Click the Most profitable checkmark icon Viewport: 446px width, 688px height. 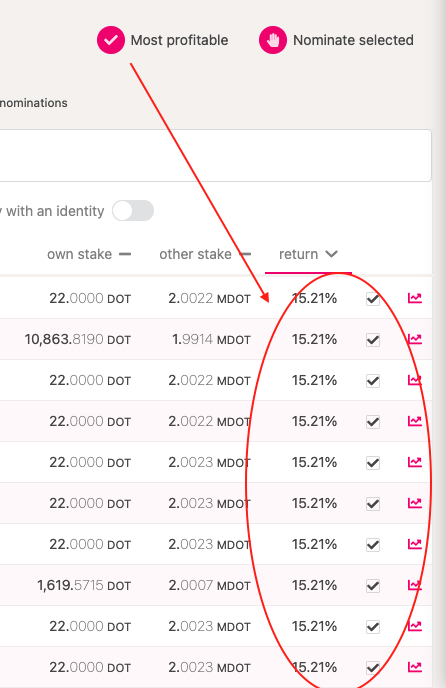(x=111, y=40)
